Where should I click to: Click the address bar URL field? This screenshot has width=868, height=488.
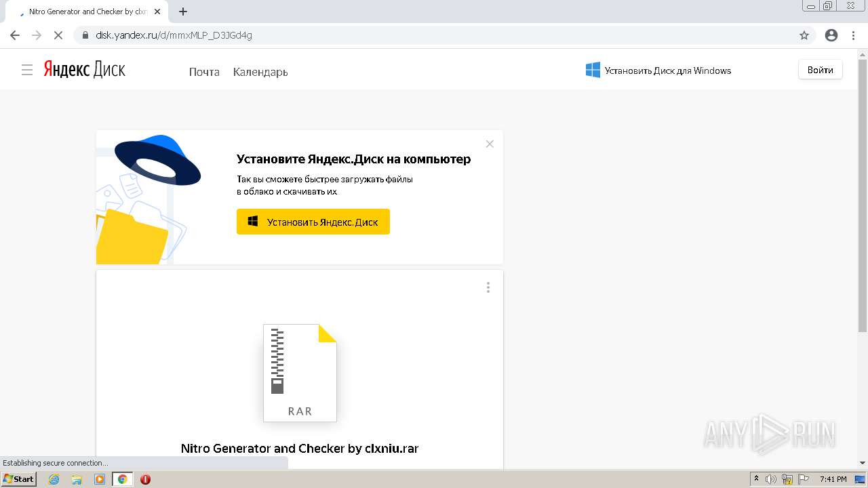click(434, 35)
